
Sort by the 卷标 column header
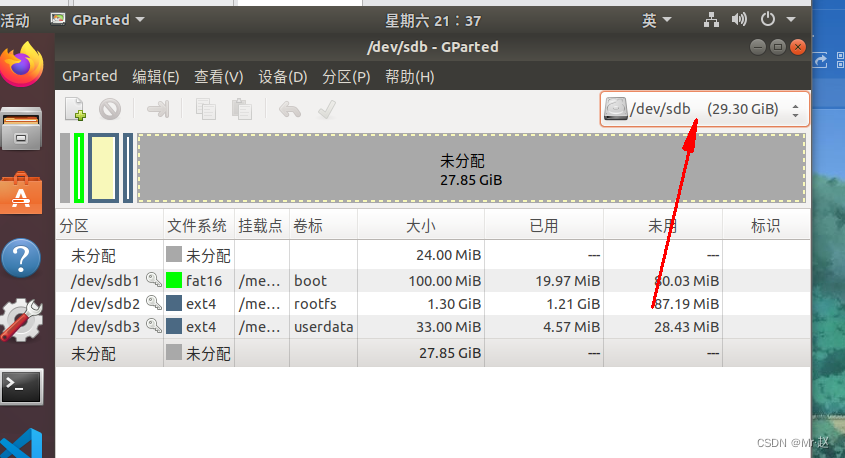[x=323, y=225]
